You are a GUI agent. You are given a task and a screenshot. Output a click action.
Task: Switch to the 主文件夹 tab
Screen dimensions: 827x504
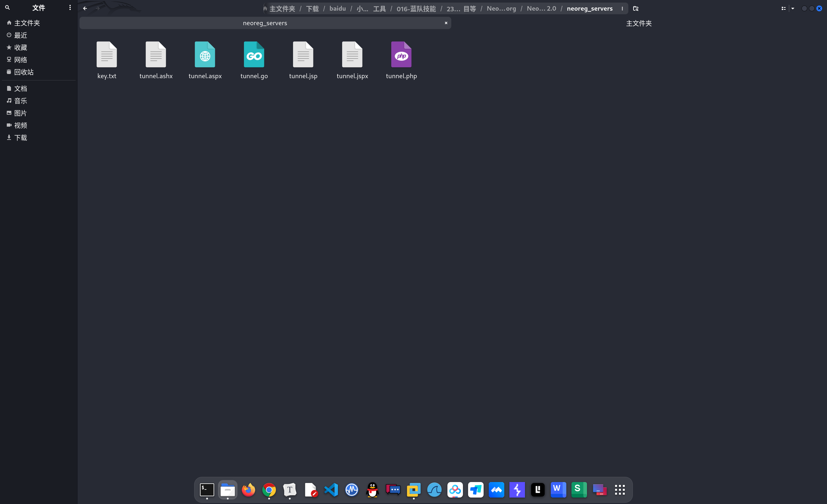click(639, 23)
